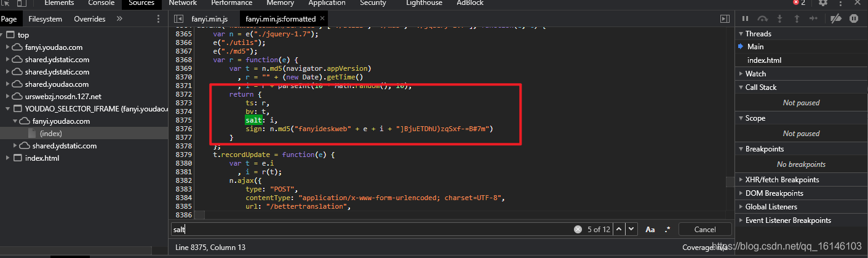Click line number 8381 gutter
868x258 pixels.
[x=184, y=172]
